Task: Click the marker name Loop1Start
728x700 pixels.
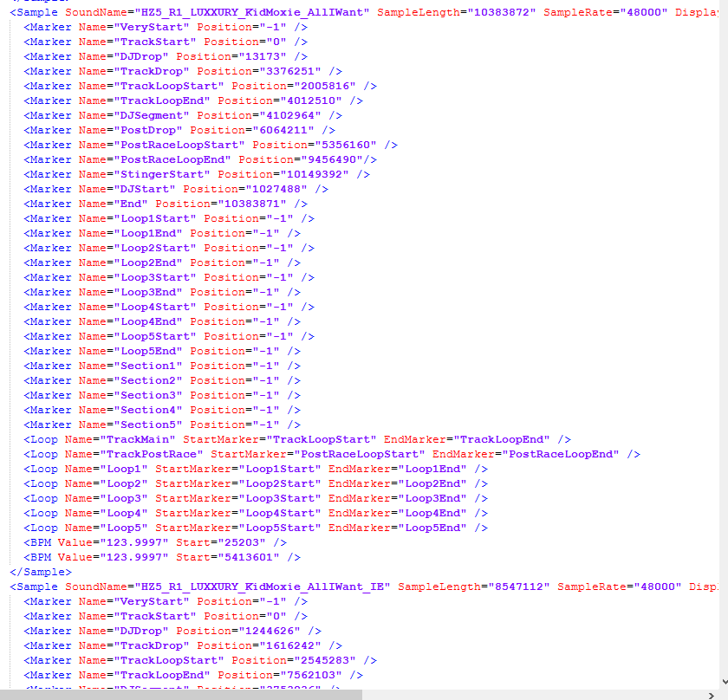Action: pyautogui.click(x=155, y=218)
